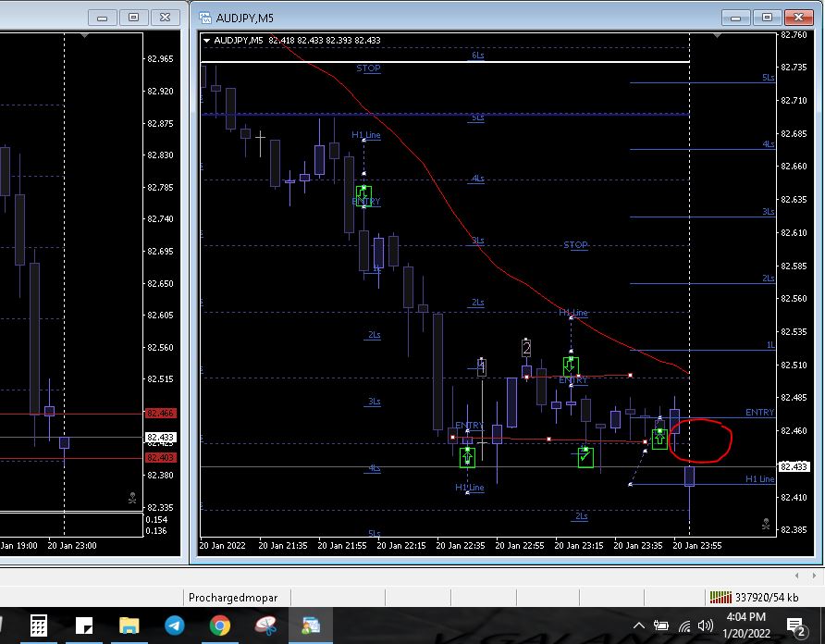Open the Wi-Fi network tray icon
This screenshot has height=644, width=825.
click(x=684, y=625)
